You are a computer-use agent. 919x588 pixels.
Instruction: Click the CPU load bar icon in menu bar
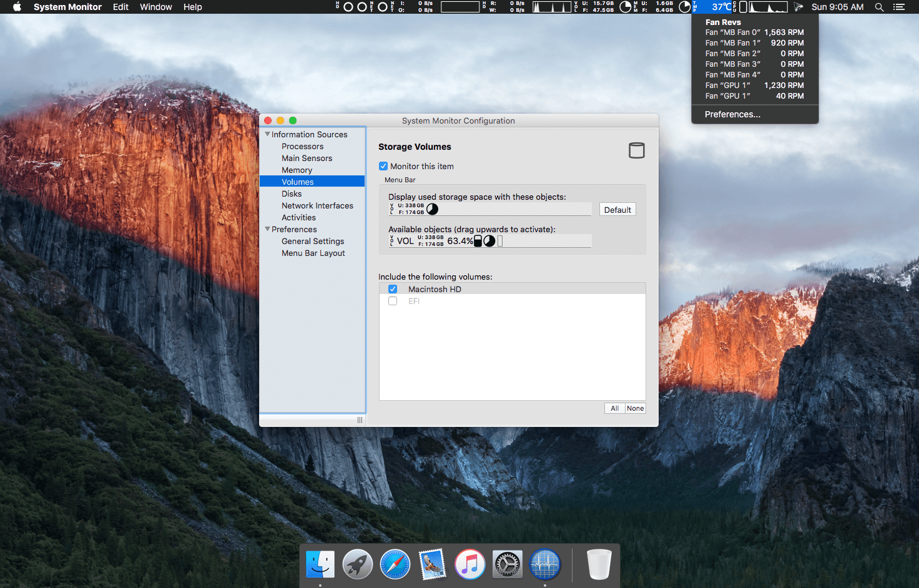(x=743, y=7)
